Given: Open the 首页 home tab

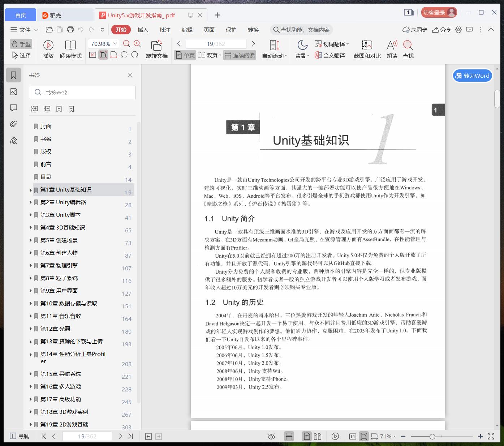Looking at the screenshot, I should 21,15.
